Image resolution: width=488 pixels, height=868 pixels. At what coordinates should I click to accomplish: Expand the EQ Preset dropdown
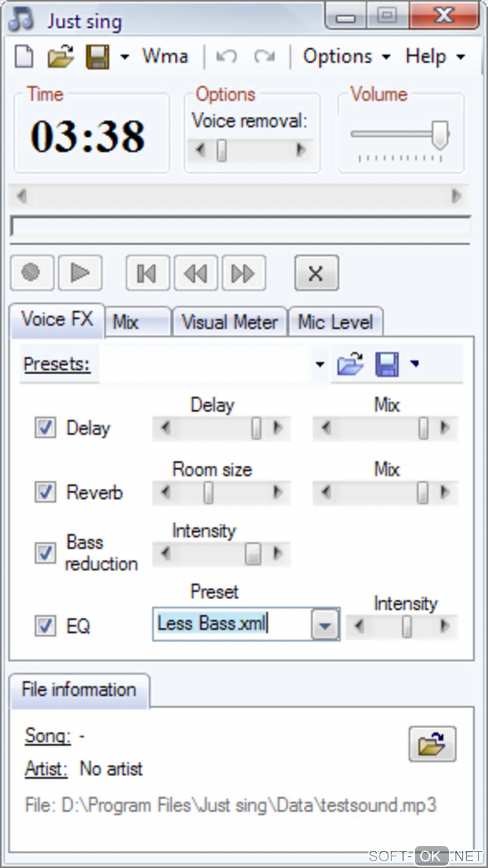325,625
